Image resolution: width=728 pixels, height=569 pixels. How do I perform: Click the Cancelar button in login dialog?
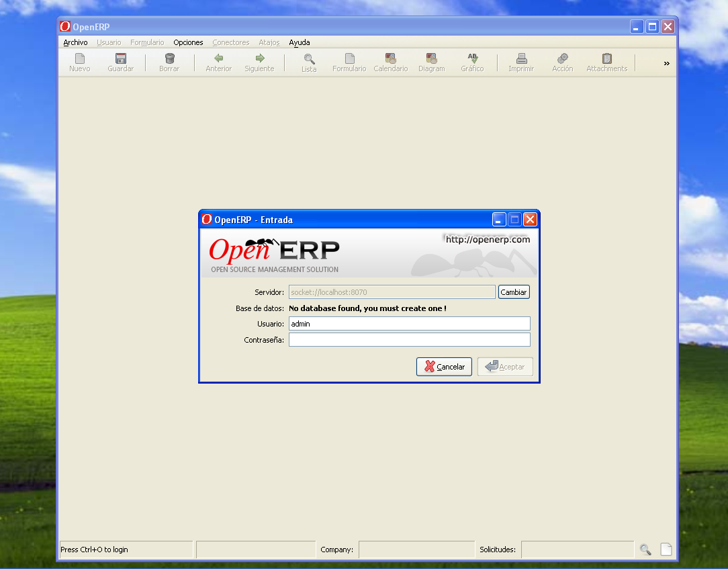(444, 367)
